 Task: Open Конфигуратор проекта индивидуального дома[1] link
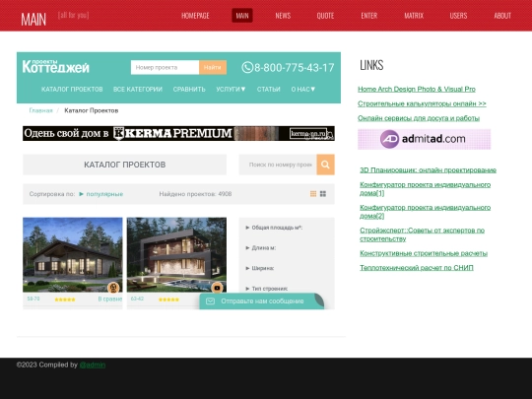coord(426,189)
